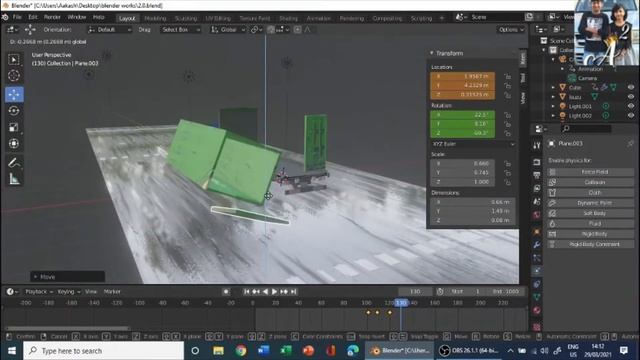640x360 pixels.
Task: Enable Fluid physics
Action: point(591,224)
